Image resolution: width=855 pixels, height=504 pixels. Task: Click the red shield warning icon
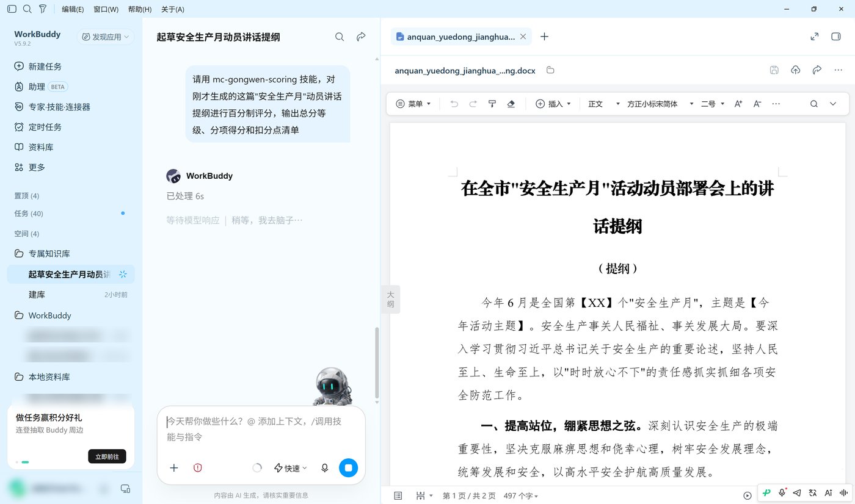197,468
